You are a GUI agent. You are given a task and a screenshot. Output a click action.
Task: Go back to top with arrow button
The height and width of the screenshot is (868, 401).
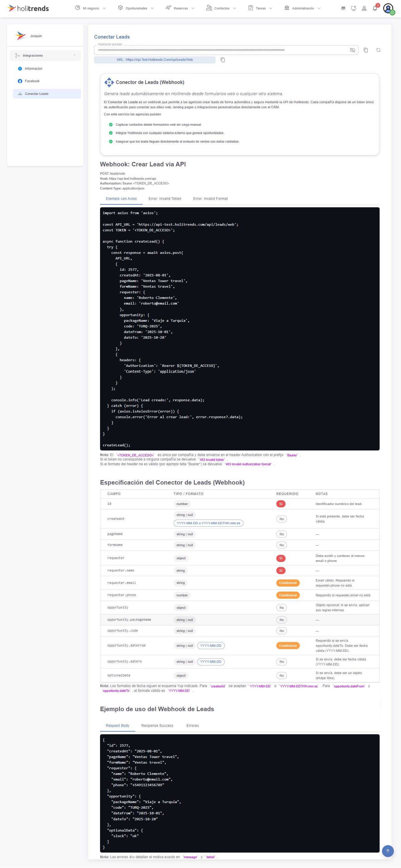[388, 851]
